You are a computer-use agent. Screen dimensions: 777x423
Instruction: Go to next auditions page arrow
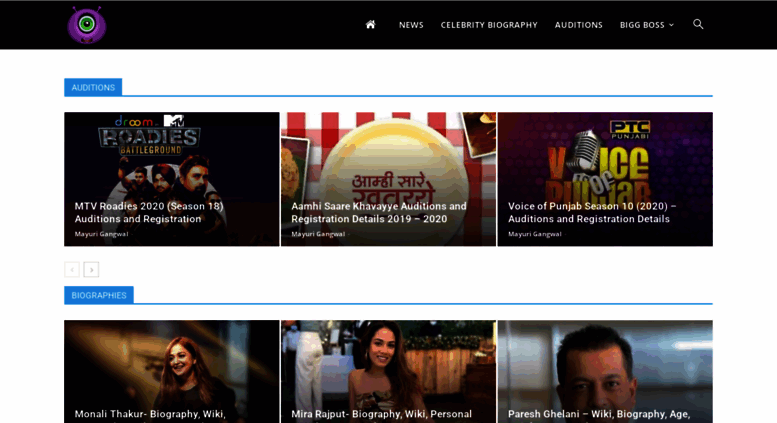click(91, 269)
